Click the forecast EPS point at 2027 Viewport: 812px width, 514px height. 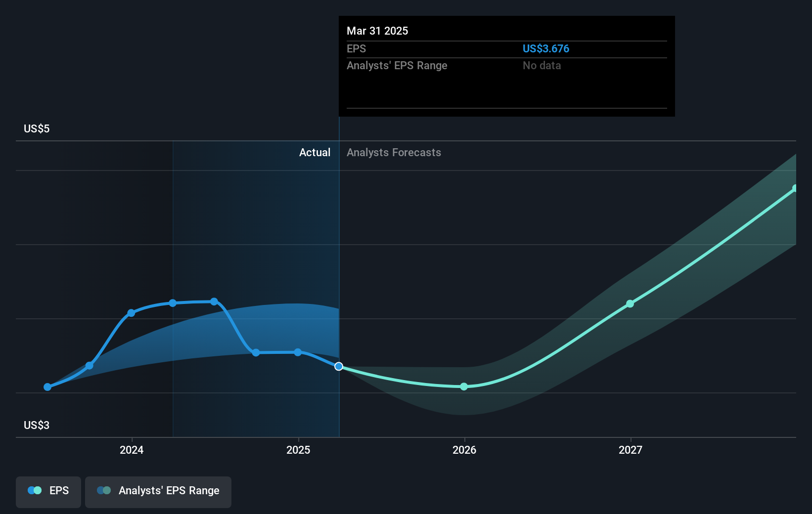[630, 303]
